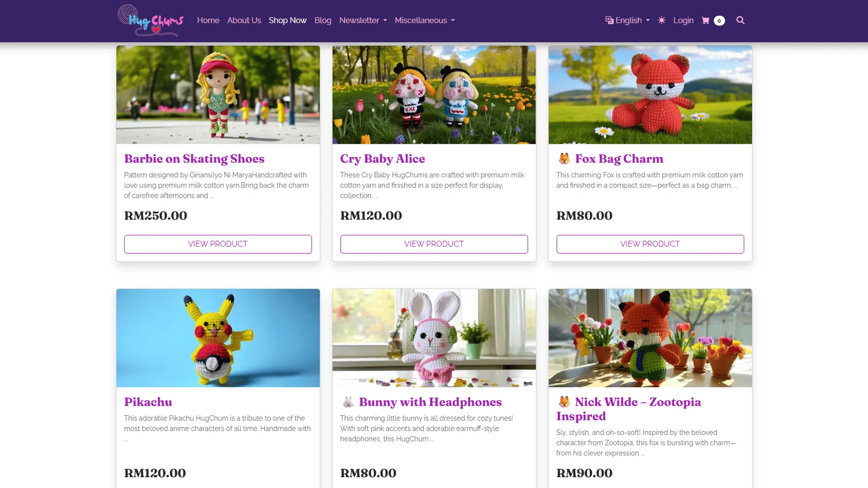The height and width of the screenshot is (488, 868).
Task: Click the Login link
Action: pos(684,21)
